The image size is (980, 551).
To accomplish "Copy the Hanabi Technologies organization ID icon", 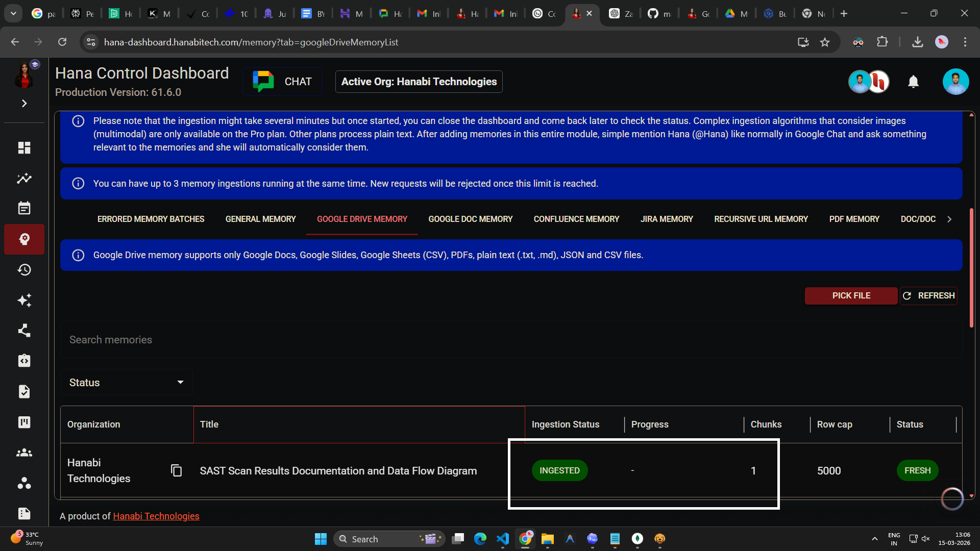I will 176,470.
